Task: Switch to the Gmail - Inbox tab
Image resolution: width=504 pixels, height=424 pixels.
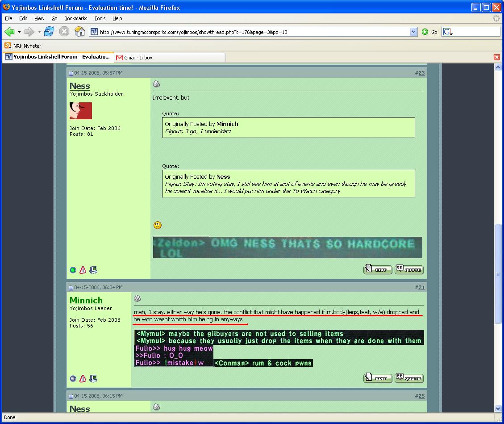Action: pyautogui.click(x=138, y=58)
